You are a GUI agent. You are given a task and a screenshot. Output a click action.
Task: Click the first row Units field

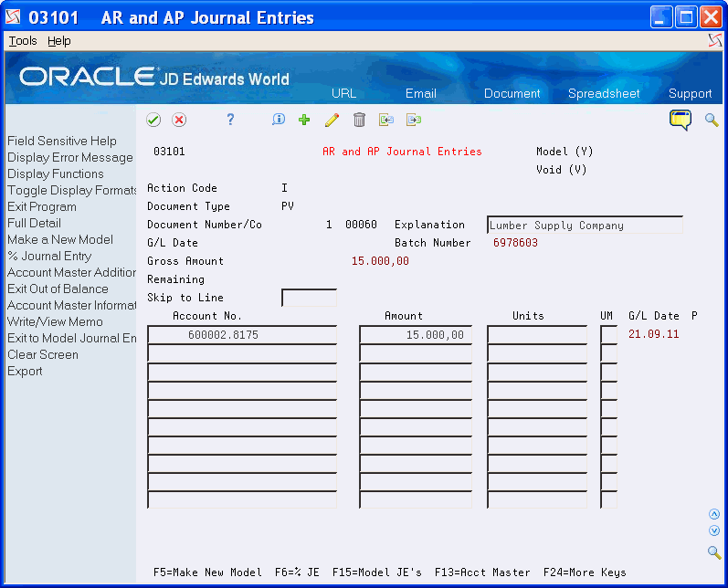click(537, 334)
